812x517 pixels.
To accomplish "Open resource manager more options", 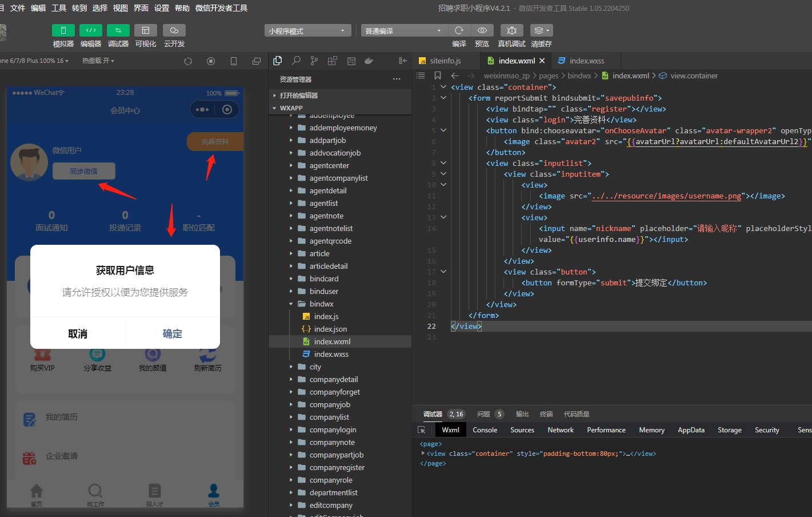I will [397, 79].
